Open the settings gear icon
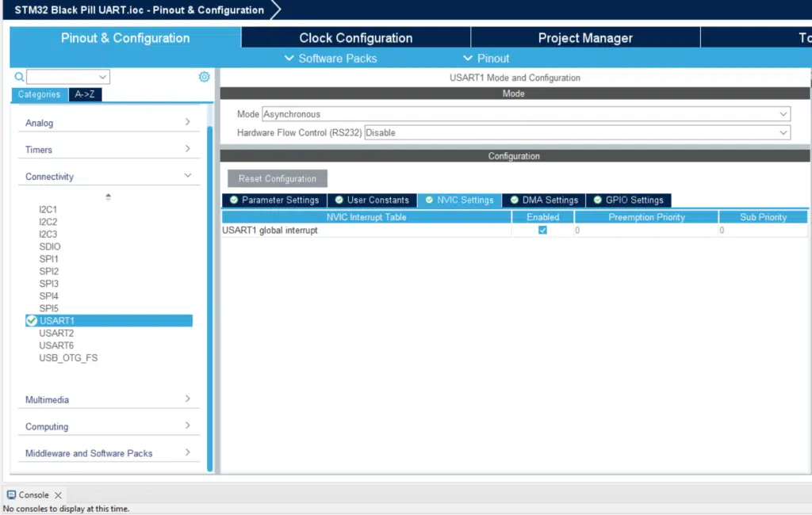 [204, 77]
